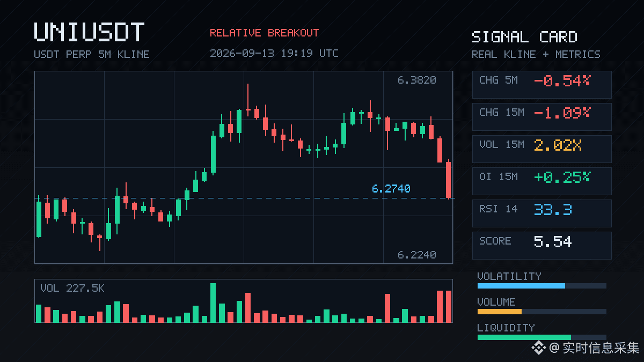This screenshot has width=644, height=362.
Task: Click the OI 15M +0.25% card
Action: point(541,181)
